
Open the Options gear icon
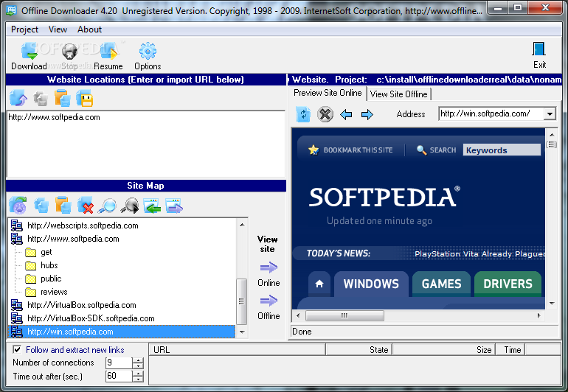[x=148, y=52]
